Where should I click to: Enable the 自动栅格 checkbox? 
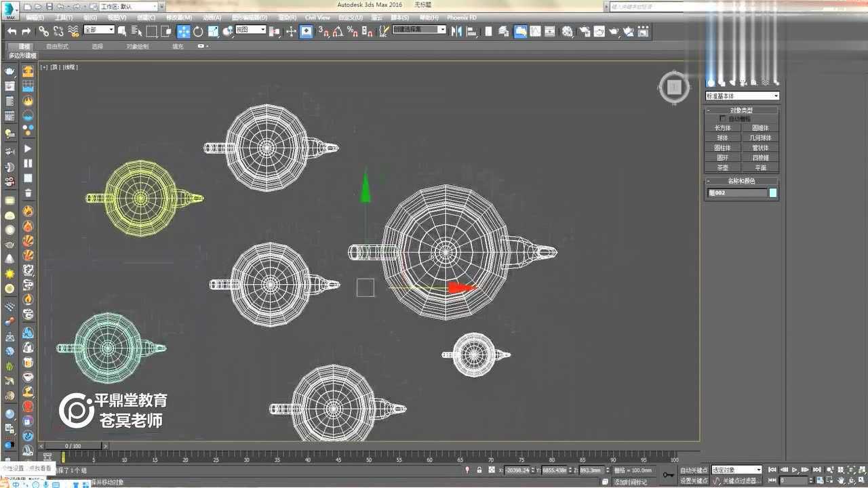coord(723,119)
